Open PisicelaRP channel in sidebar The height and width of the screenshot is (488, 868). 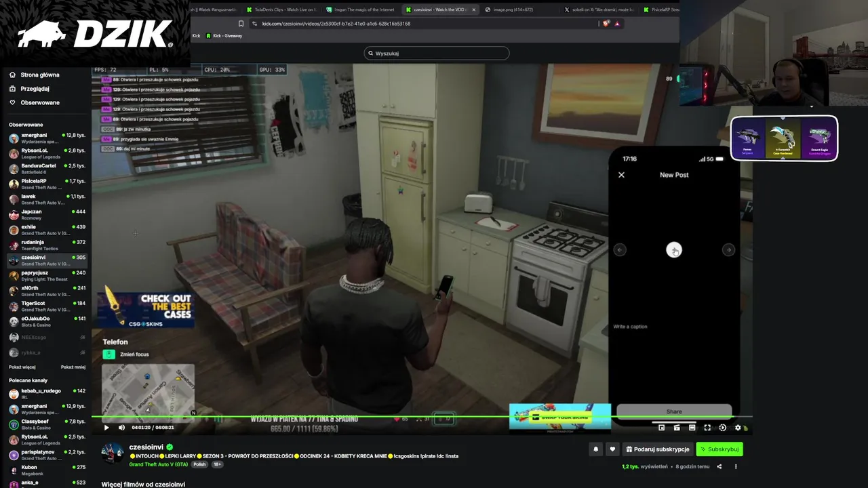[x=47, y=184]
